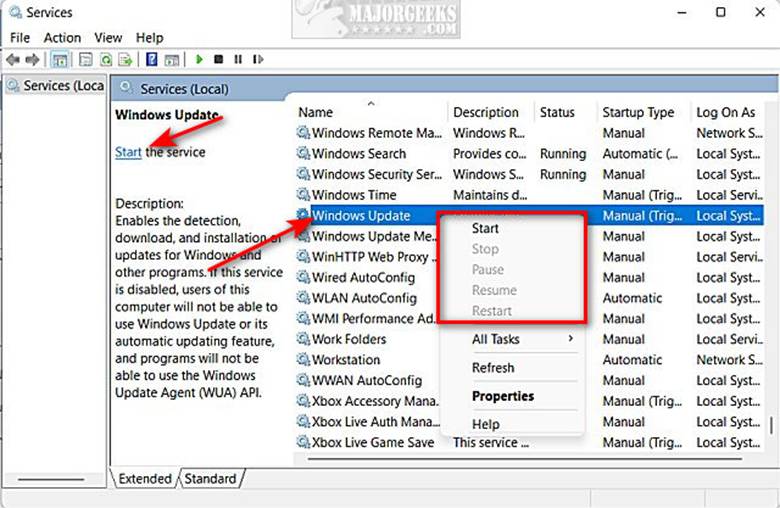Screen dimensions: 780x508
Task: Select the Xbox Live Auth Manager gear icon
Action: pos(303,421)
